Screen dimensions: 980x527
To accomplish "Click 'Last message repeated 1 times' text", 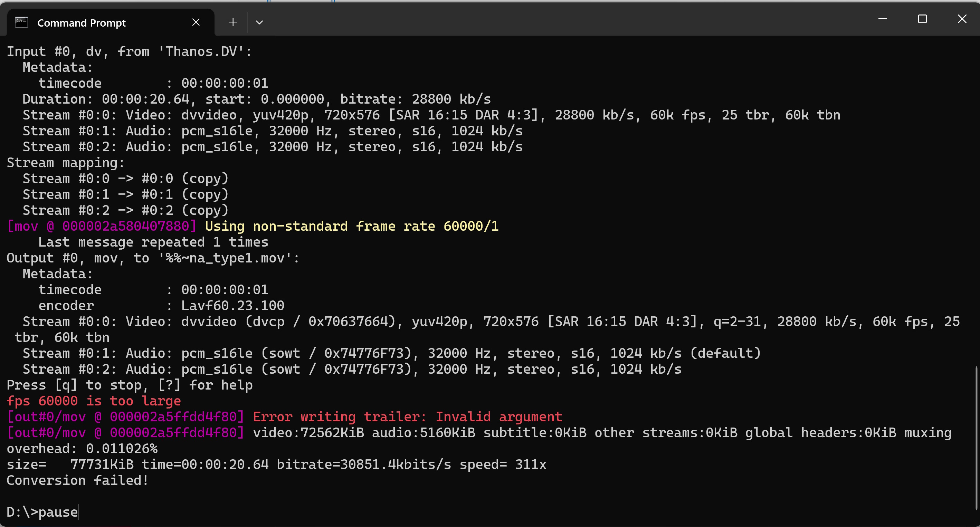I will click(x=153, y=242).
